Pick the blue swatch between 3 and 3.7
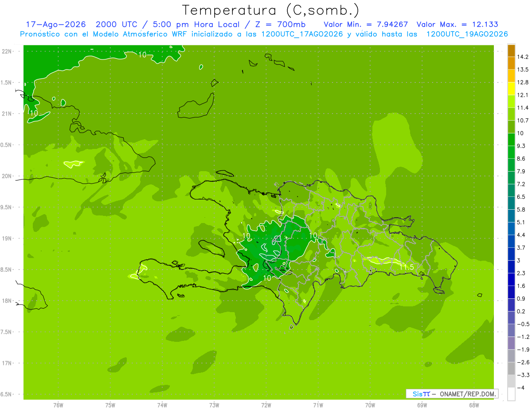Screen dimensions: 532x411 point(511,254)
